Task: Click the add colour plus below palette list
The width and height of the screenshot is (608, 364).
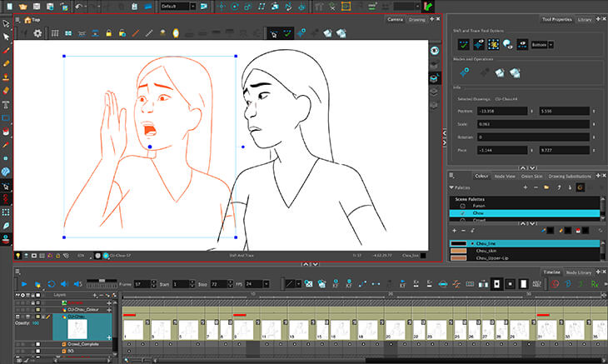Action: point(454,230)
